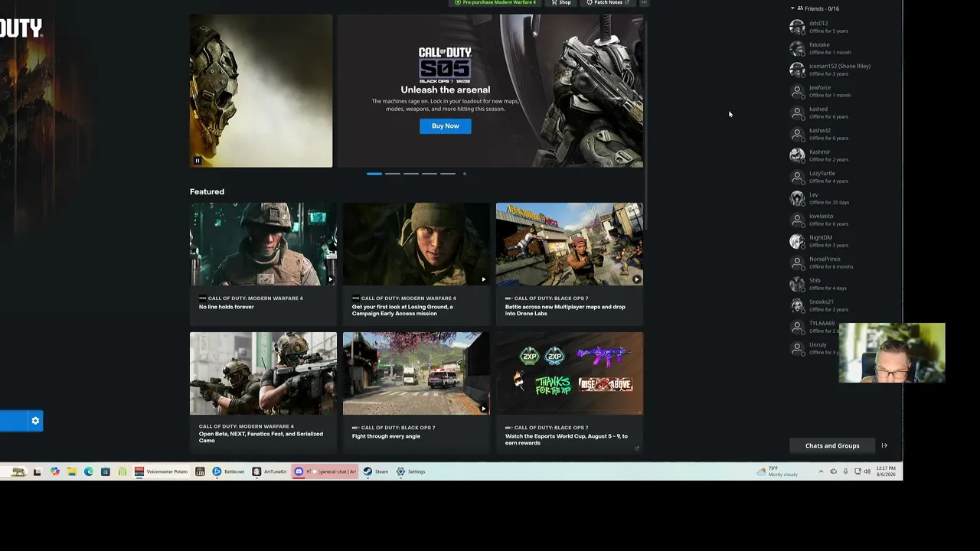Open the soldiers Open Beta thumbnail
Image resolution: width=980 pixels, height=551 pixels.
(263, 373)
